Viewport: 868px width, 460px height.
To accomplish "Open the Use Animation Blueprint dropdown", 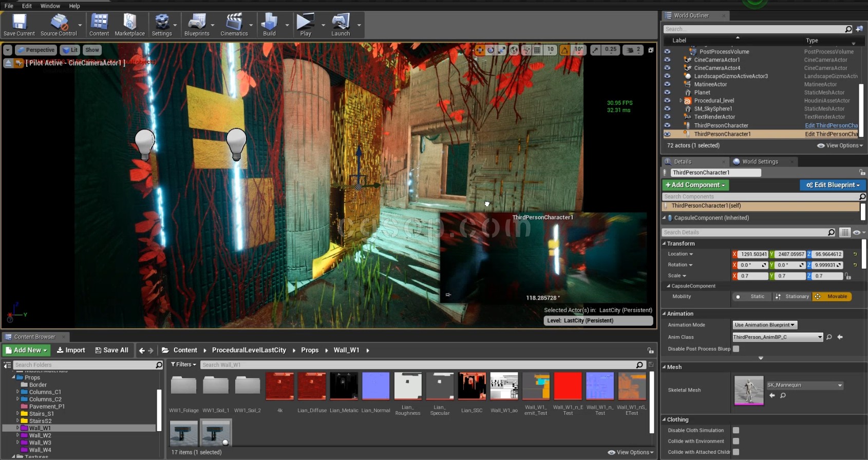I will (x=764, y=325).
